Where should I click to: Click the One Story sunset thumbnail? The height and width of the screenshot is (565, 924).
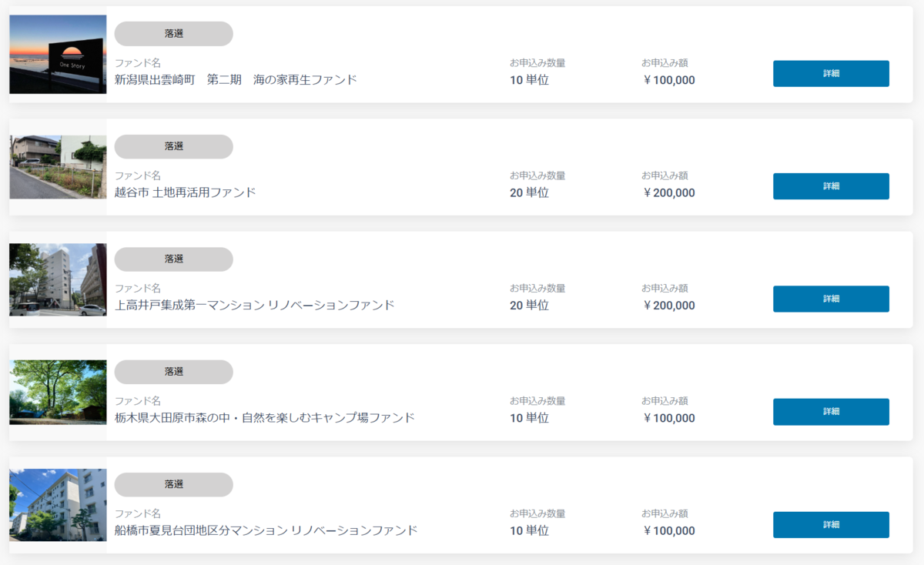[x=58, y=55]
